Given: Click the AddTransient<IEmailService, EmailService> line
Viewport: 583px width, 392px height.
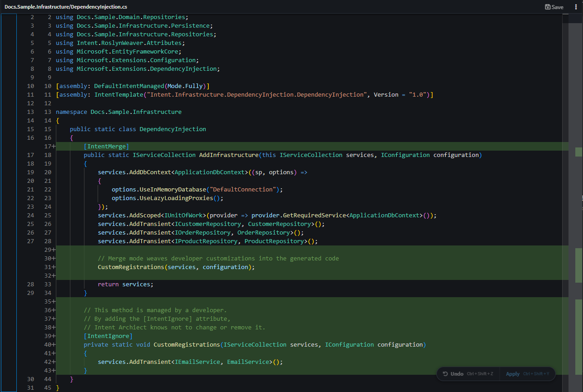Looking at the screenshot, I should click(190, 362).
